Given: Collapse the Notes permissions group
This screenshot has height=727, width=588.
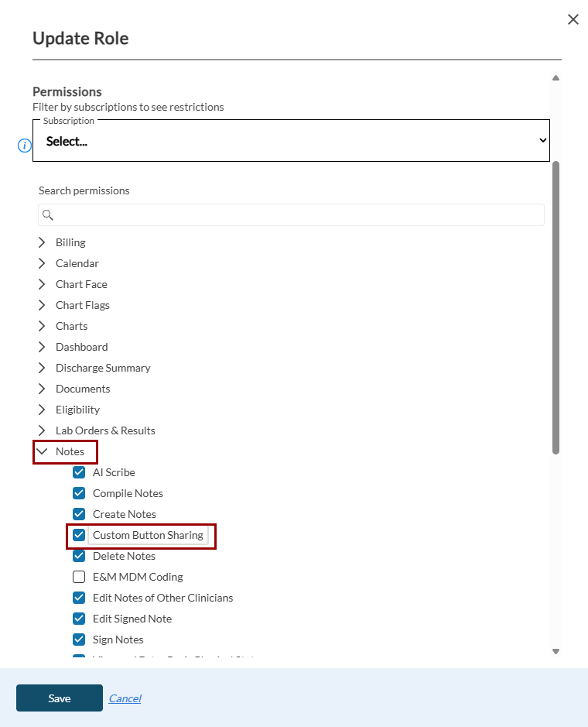Looking at the screenshot, I should click(x=42, y=451).
